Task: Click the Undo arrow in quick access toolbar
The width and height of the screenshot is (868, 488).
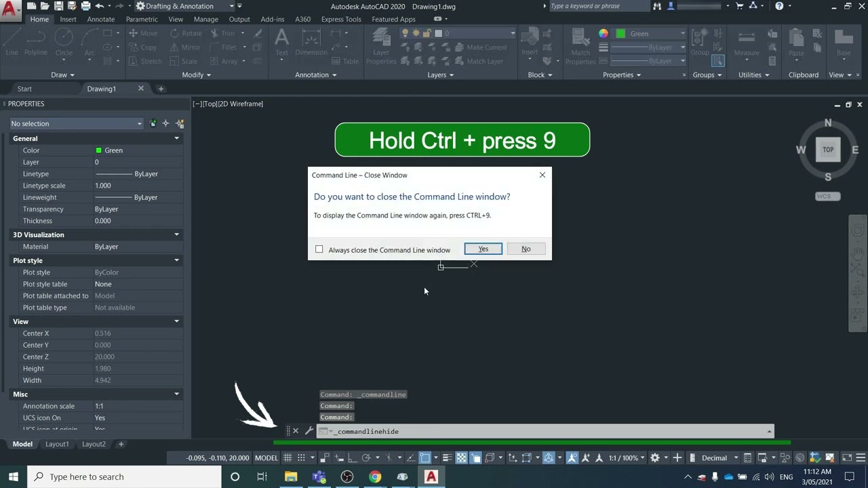Action: (99, 6)
